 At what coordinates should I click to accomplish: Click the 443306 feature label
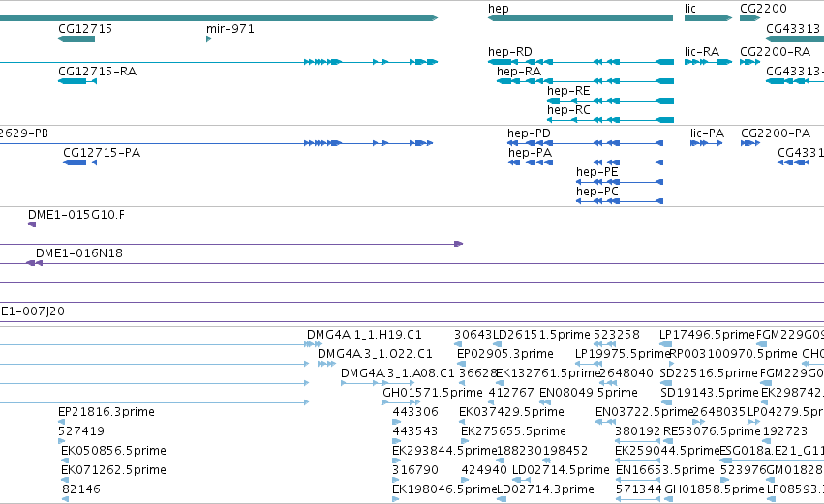click(x=415, y=412)
